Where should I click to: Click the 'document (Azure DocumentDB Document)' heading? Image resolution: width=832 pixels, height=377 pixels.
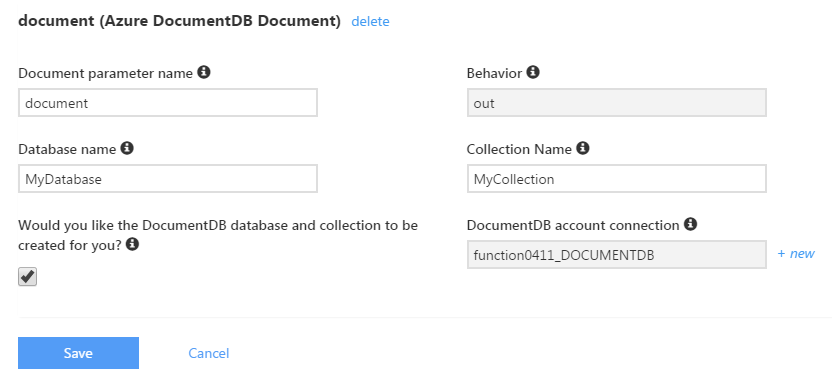coord(179,21)
